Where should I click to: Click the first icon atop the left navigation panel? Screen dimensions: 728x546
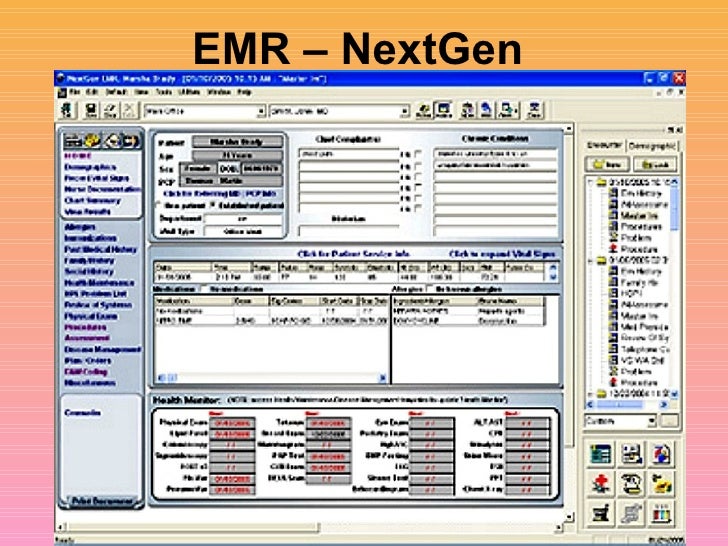click(73, 141)
